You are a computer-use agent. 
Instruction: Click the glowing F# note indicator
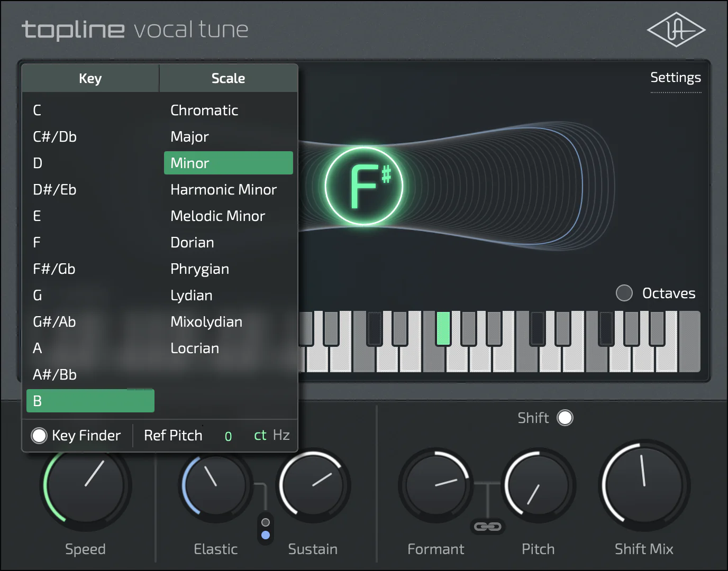click(x=364, y=186)
